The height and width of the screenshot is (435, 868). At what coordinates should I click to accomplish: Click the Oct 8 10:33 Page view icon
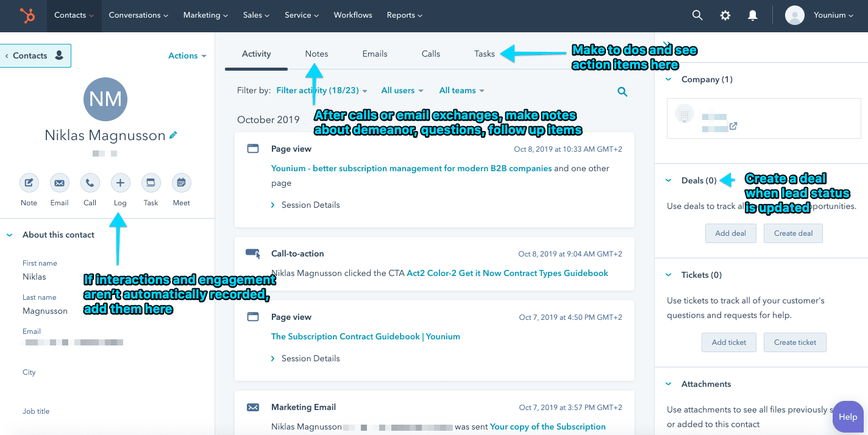click(x=252, y=149)
